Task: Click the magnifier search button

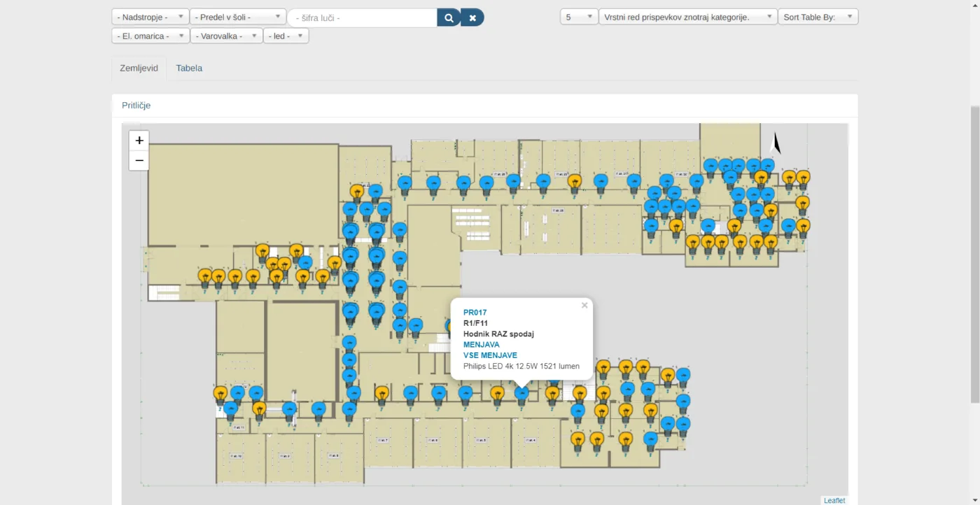Action: [x=449, y=17]
